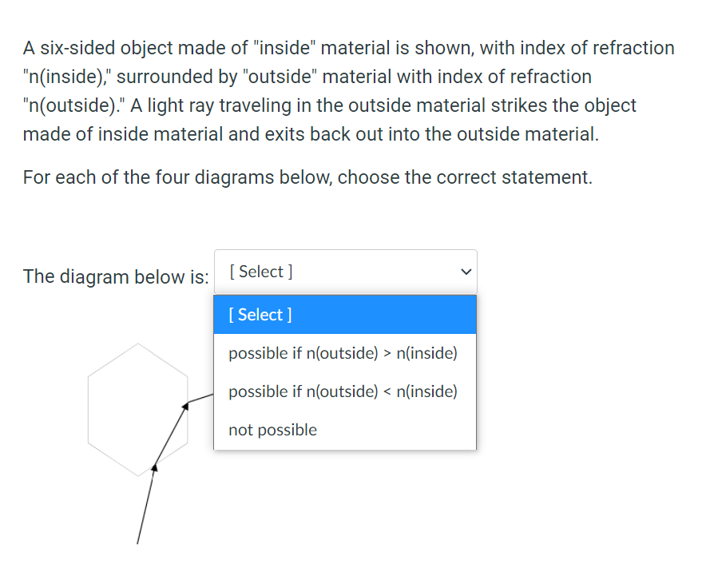Select the "The diagram below is:" label
710x588 pixels.
click(x=115, y=276)
